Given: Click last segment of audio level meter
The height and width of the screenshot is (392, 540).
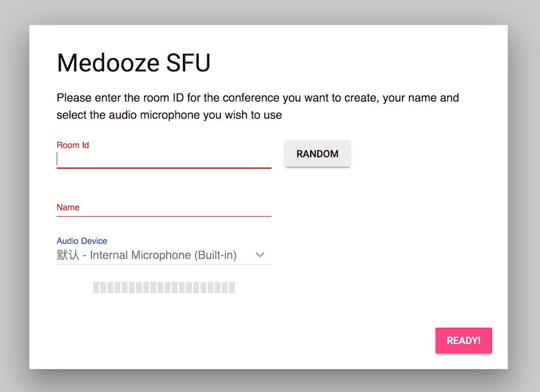Looking at the screenshot, I should [232, 288].
